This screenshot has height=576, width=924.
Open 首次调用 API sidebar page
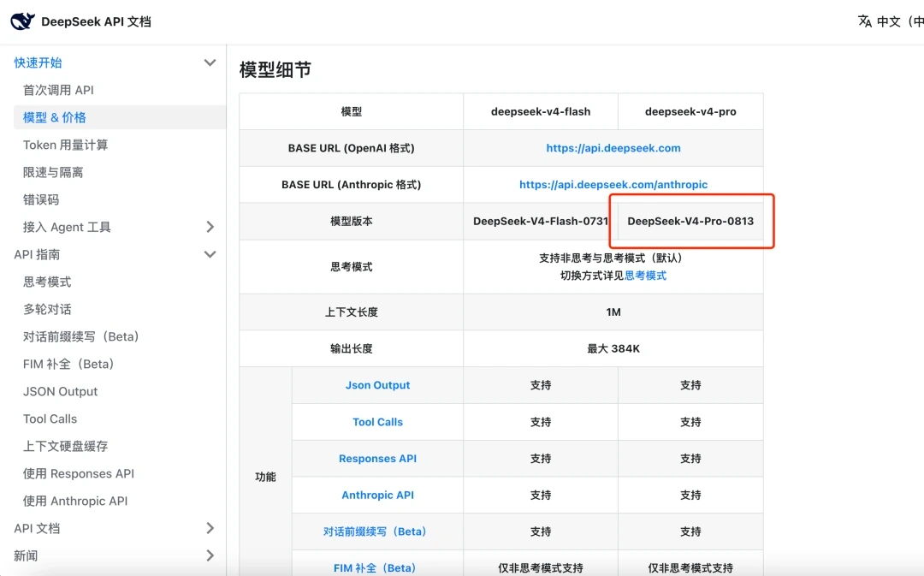click(x=58, y=90)
